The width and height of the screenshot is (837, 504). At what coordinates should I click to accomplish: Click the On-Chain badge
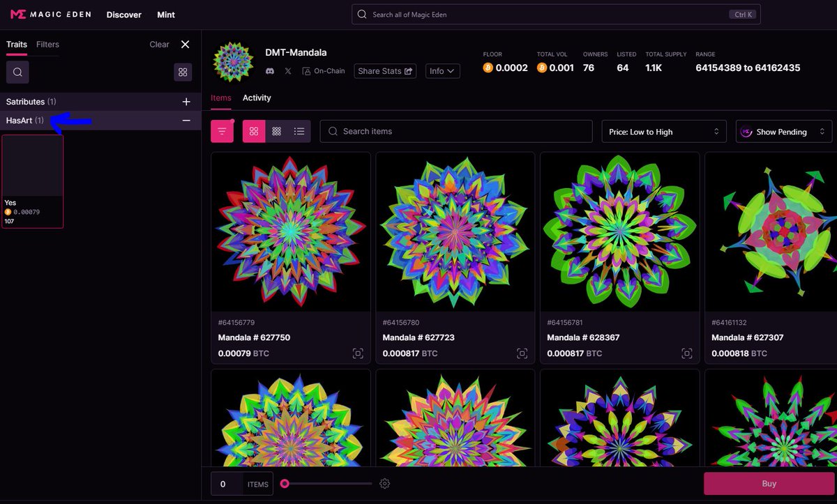(324, 71)
